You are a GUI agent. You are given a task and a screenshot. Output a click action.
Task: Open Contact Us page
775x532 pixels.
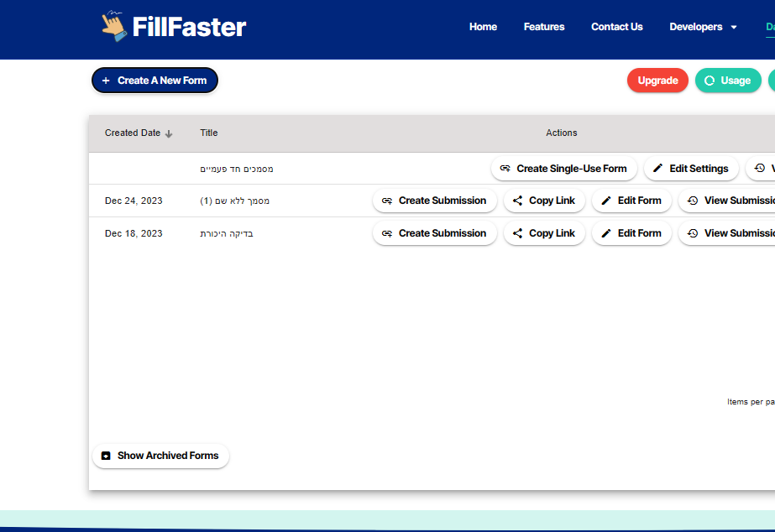616,27
